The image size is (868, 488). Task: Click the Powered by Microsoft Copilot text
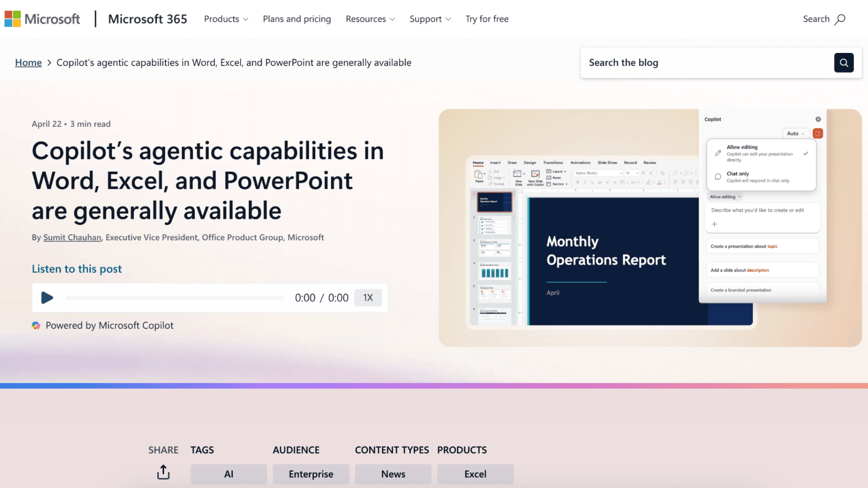pos(109,325)
